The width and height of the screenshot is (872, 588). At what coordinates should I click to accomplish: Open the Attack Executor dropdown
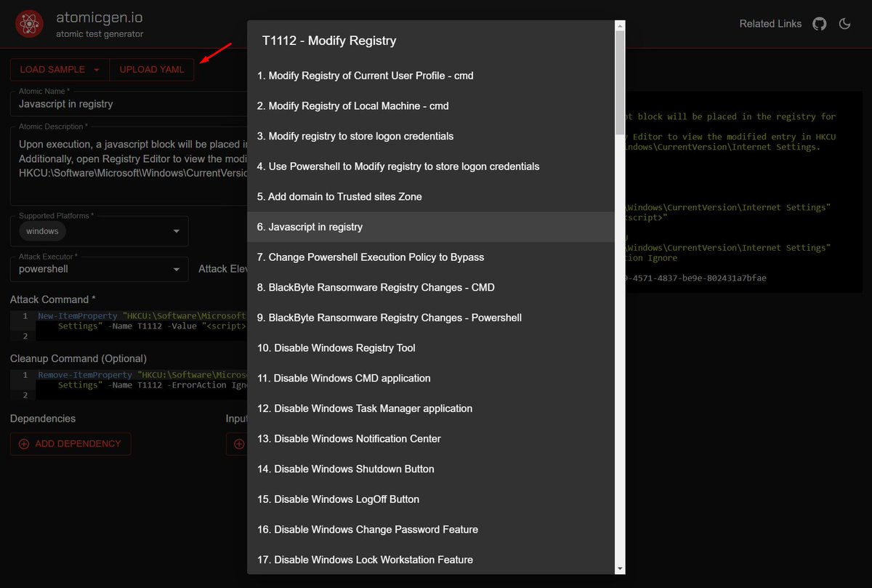(99, 269)
